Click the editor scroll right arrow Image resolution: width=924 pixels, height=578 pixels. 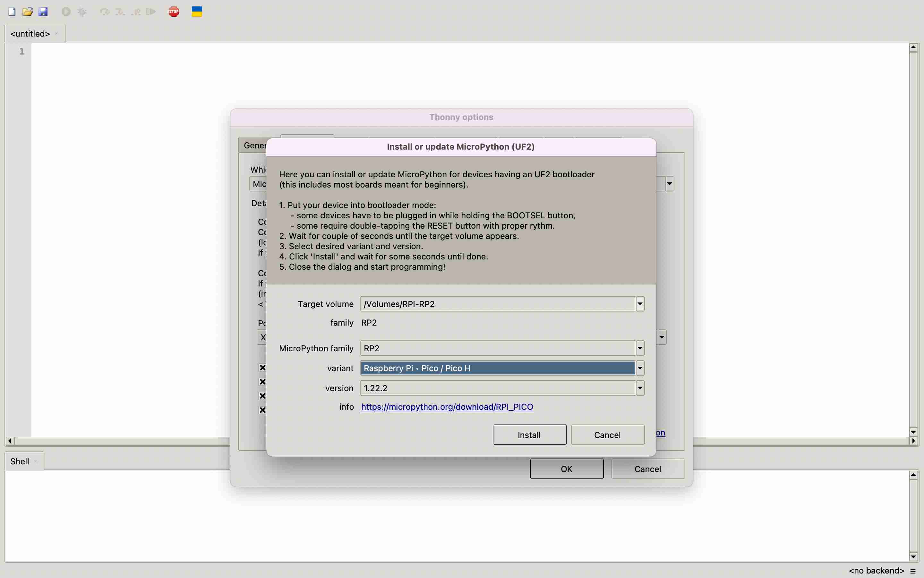click(x=913, y=441)
